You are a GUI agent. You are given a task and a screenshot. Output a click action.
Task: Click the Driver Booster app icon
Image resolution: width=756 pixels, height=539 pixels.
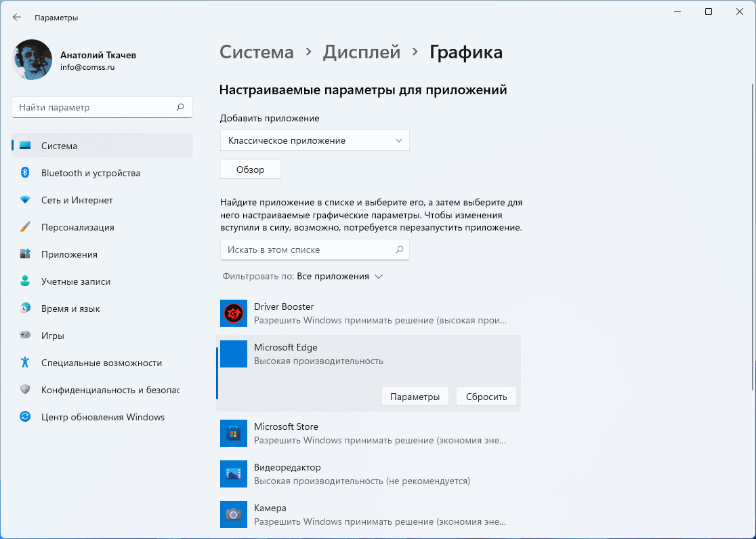tap(234, 313)
